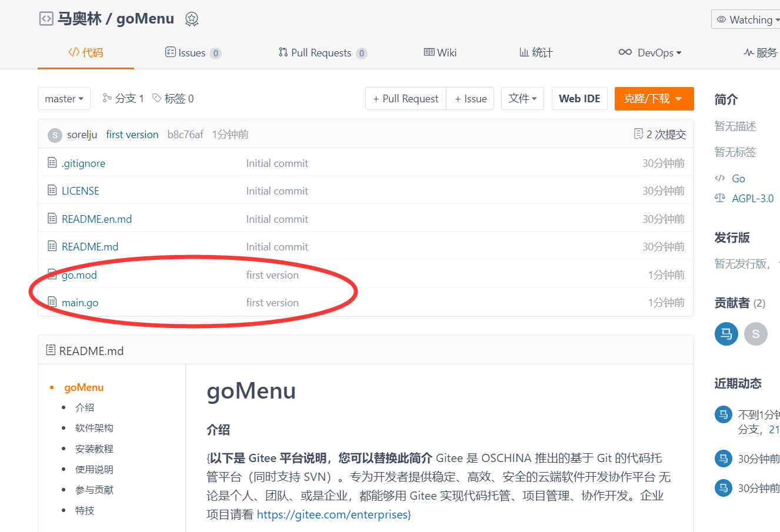Open the README.en.md file

click(x=96, y=219)
